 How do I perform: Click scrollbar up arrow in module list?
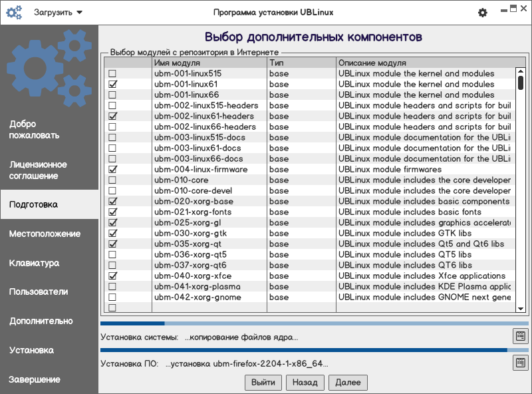[x=521, y=72]
